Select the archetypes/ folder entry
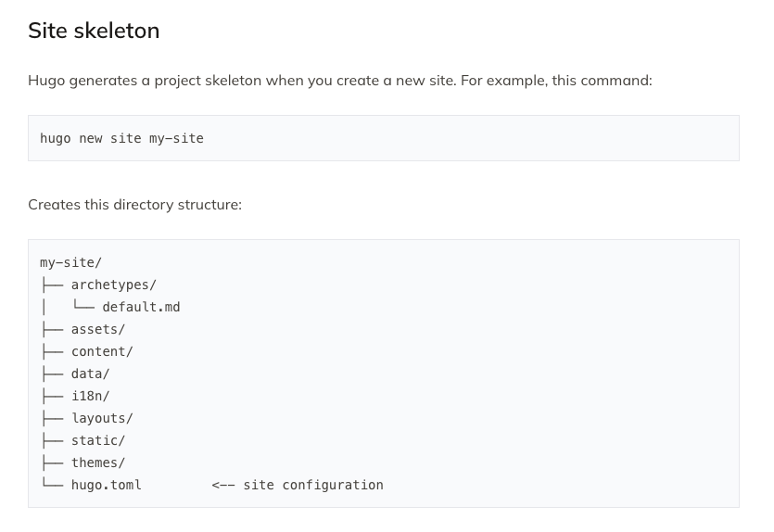774x532 pixels. click(x=113, y=285)
